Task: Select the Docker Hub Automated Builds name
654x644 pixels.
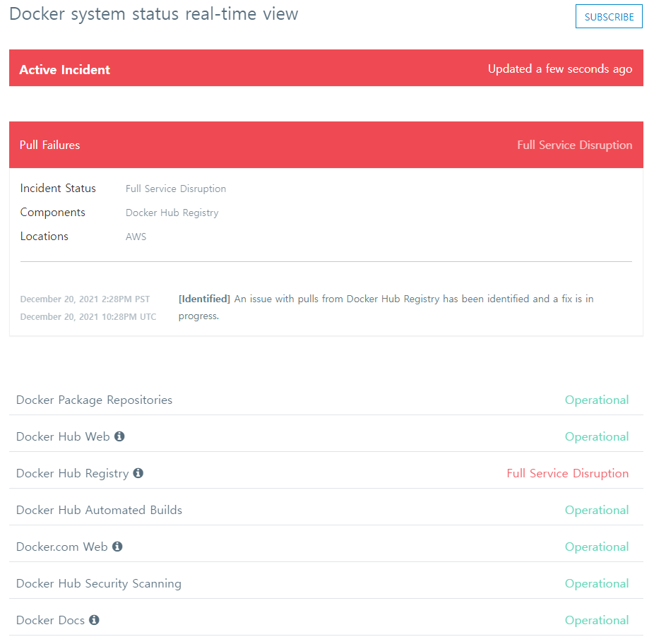Action: tap(100, 510)
